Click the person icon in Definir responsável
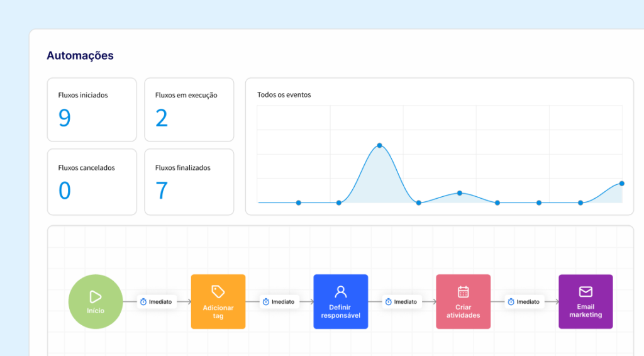The image size is (644, 356). [x=341, y=292]
